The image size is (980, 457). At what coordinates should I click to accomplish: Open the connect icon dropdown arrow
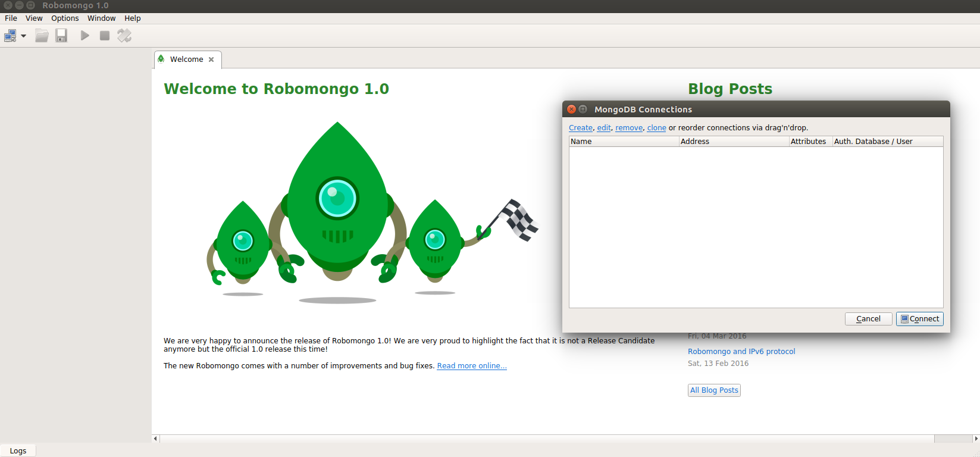point(24,36)
